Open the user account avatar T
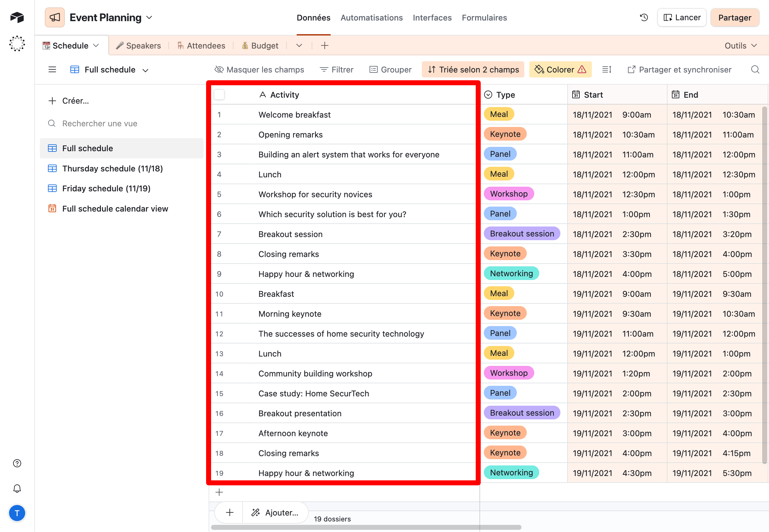 click(17, 513)
